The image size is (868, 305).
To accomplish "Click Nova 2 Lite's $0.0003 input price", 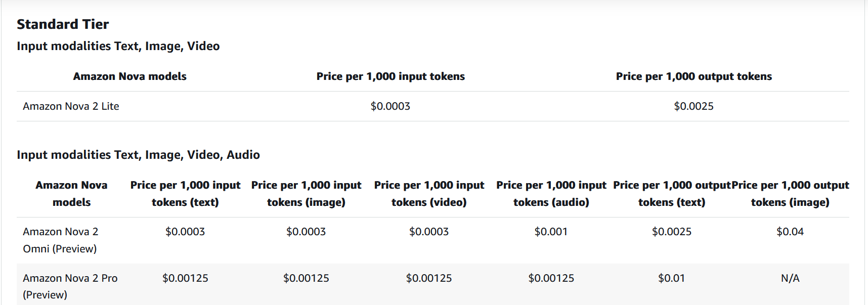I will tap(390, 106).
